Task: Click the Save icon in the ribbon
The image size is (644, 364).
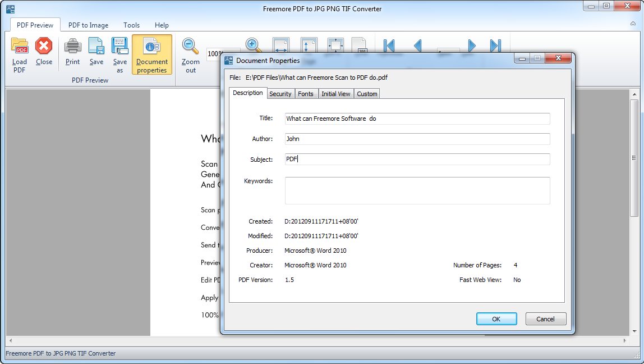Action: pos(96,46)
